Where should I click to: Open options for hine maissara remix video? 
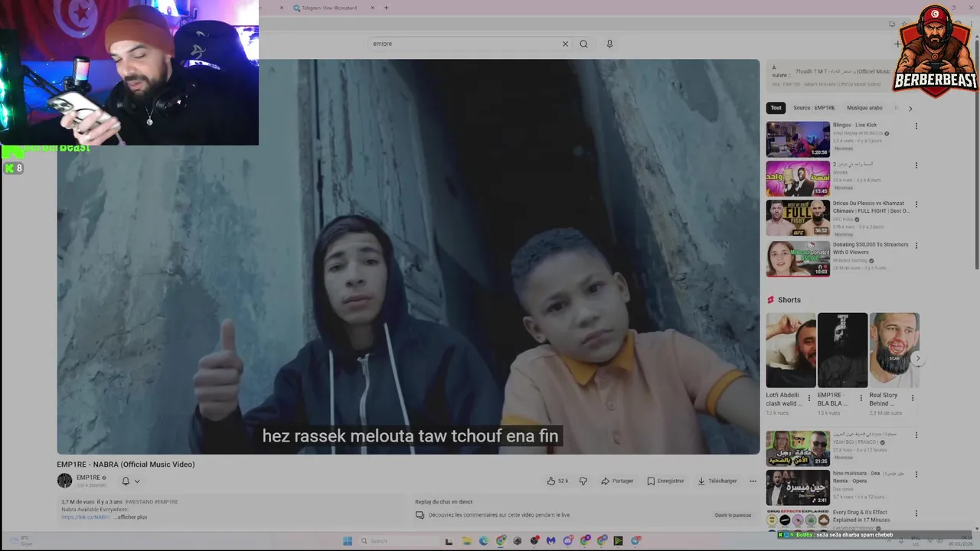(916, 474)
